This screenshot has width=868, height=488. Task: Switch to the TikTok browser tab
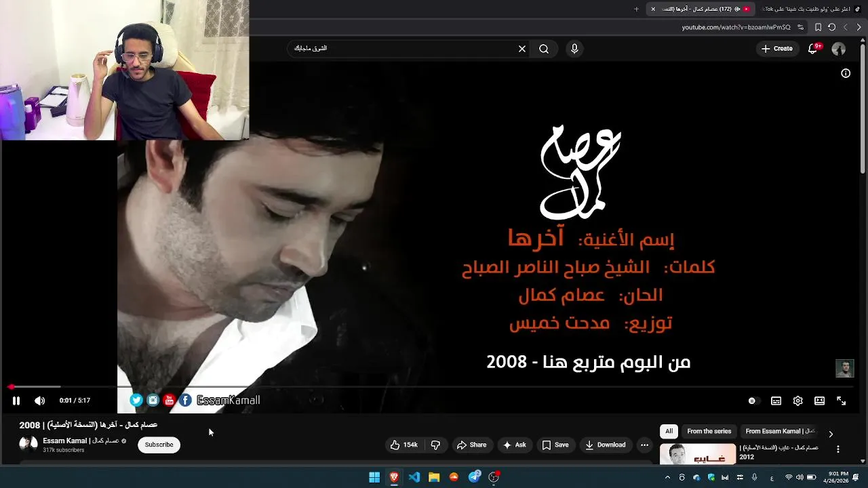click(810, 9)
